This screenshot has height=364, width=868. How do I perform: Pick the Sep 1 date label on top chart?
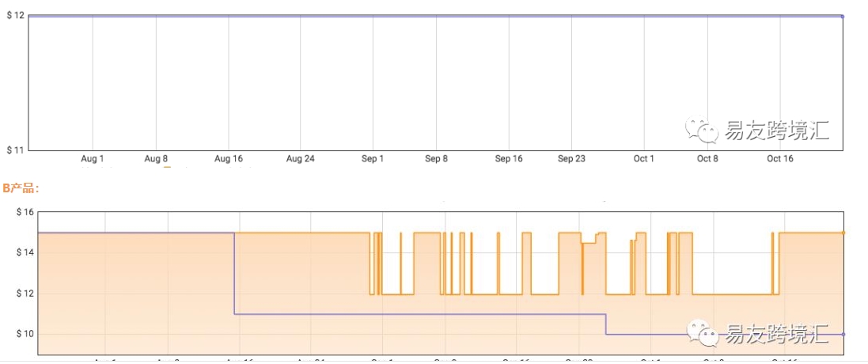pyautogui.click(x=373, y=159)
